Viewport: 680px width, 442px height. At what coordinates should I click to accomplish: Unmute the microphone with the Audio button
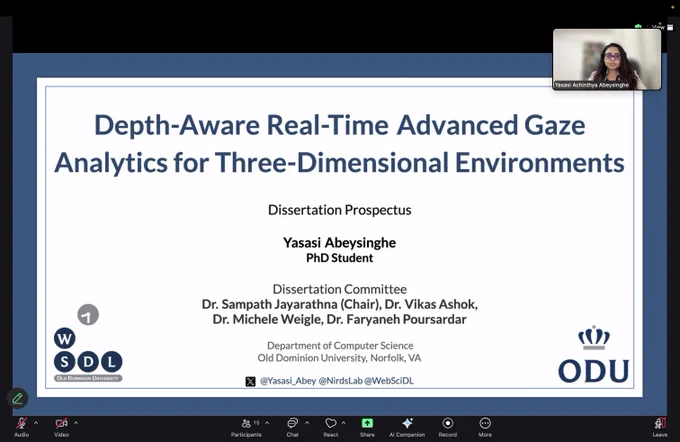pos(21,427)
